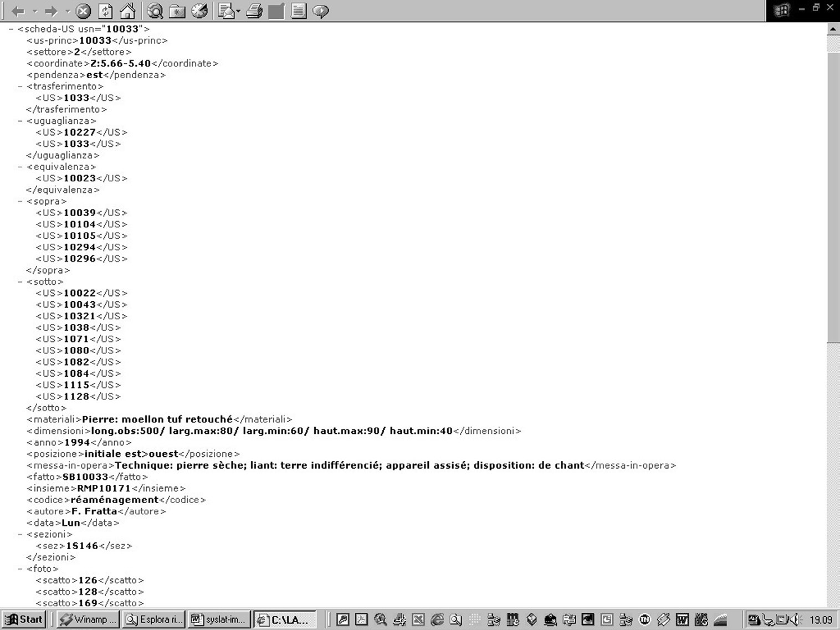The image size is (840, 630).
Task: Click US value 10296 under sopra
Action: [80, 259]
